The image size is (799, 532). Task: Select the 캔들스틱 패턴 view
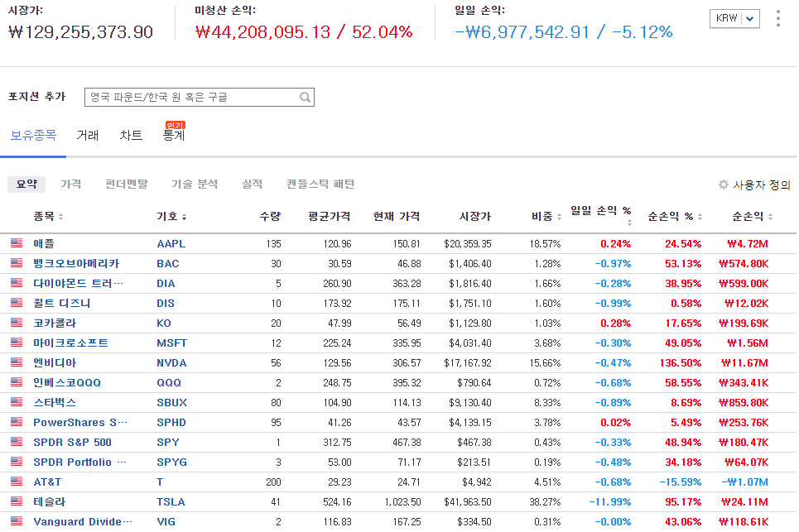(320, 185)
